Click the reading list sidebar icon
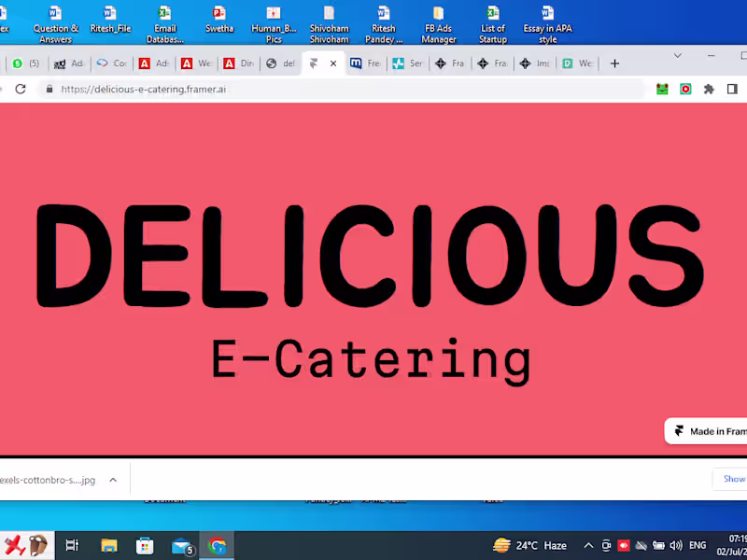This screenshot has width=747, height=560. [732, 89]
